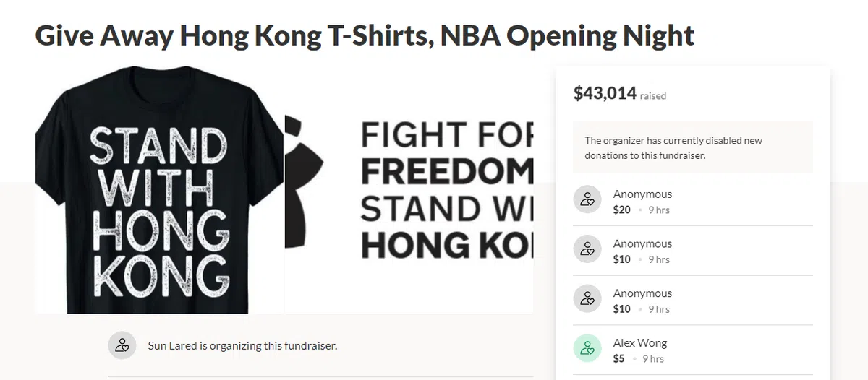Click the $5 donation amount
Screen dimensions: 868x380
pos(618,358)
